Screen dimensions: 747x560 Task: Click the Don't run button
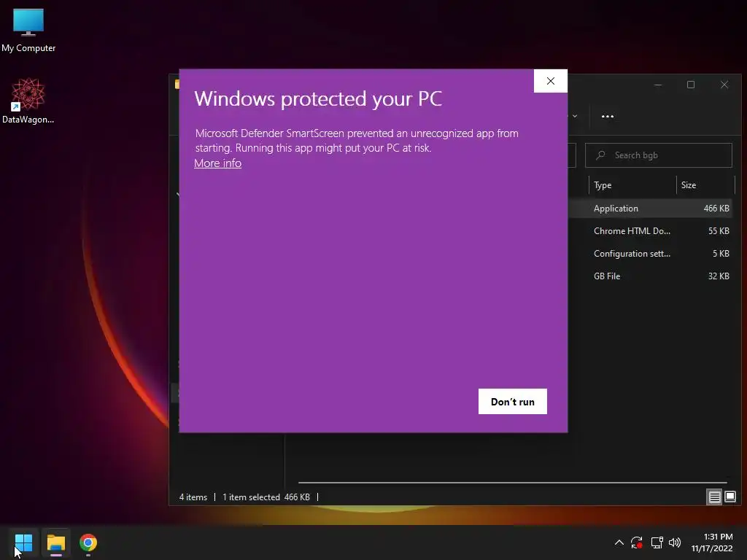pyautogui.click(x=513, y=402)
